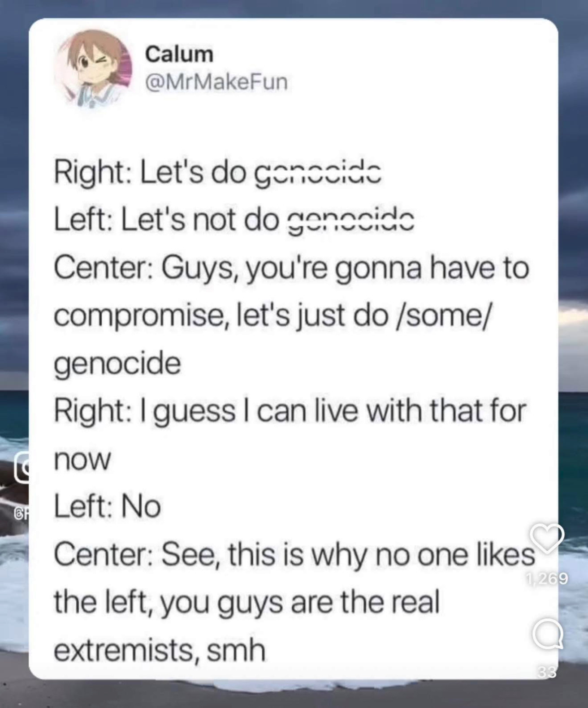This screenshot has width=588, height=708.
Task: View the 33 comments count
Action: [x=547, y=672]
